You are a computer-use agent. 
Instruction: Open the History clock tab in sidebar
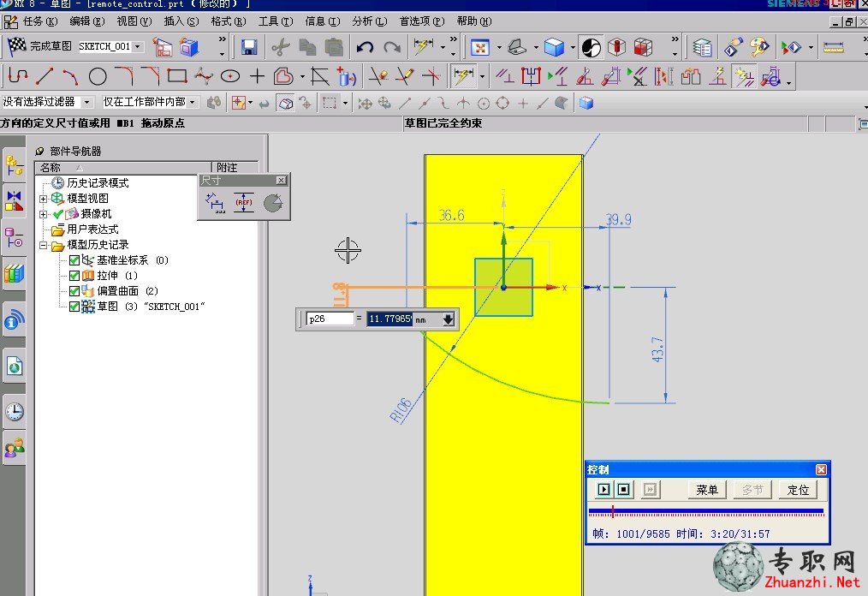15,412
